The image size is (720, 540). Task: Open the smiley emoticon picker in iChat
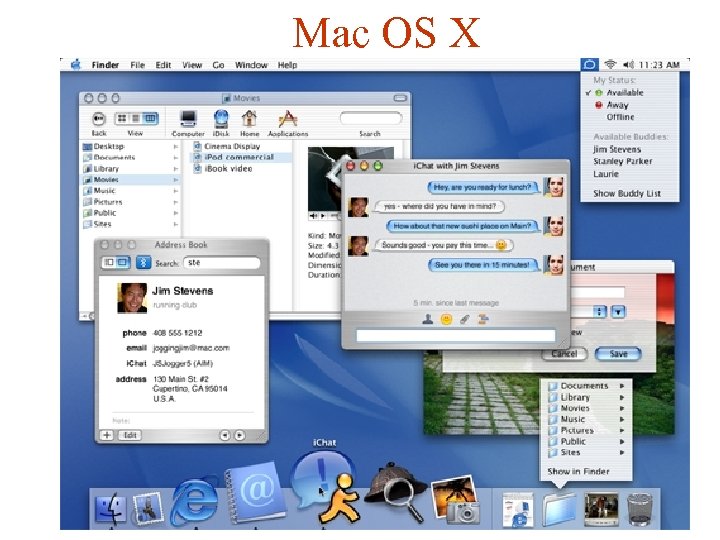[x=446, y=319]
